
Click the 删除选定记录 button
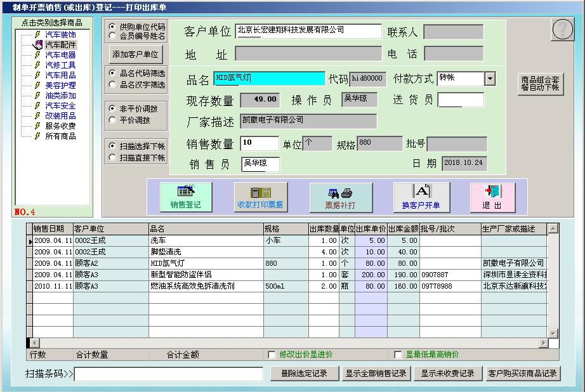(x=304, y=374)
